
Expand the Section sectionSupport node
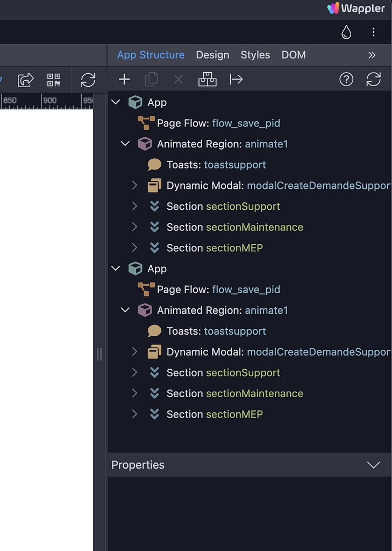point(134,206)
